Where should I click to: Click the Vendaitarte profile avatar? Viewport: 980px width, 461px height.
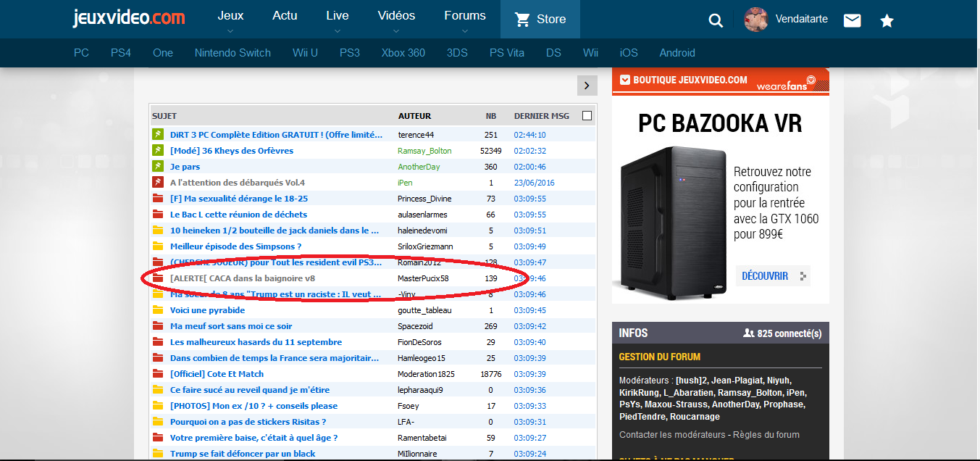pyautogui.click(x=756, y=20)
